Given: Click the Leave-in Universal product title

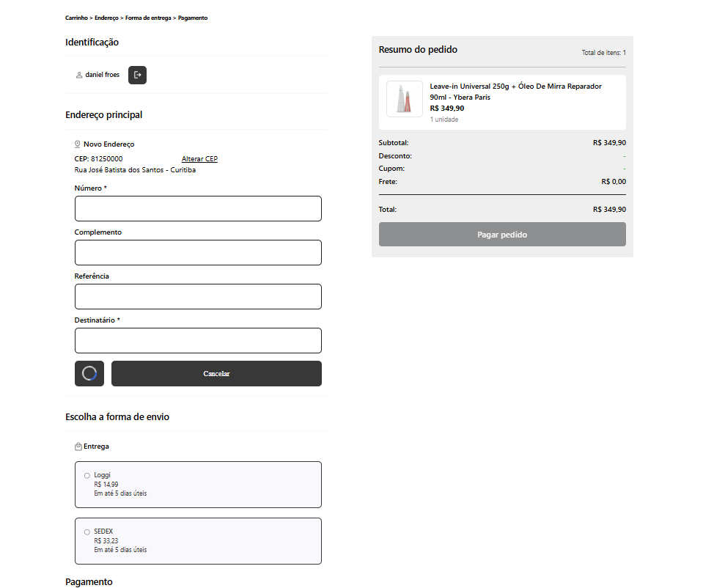Looking at the screenshot, I should (515, 91).
